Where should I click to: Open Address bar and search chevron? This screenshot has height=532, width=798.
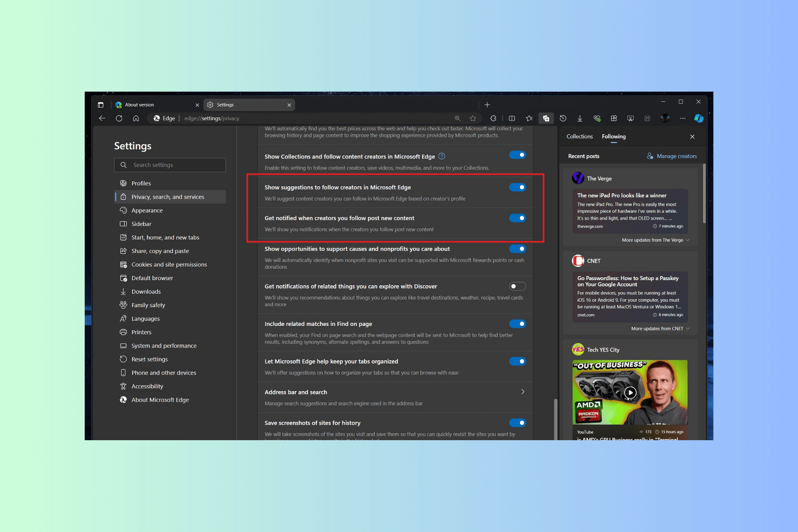[523, 392]
